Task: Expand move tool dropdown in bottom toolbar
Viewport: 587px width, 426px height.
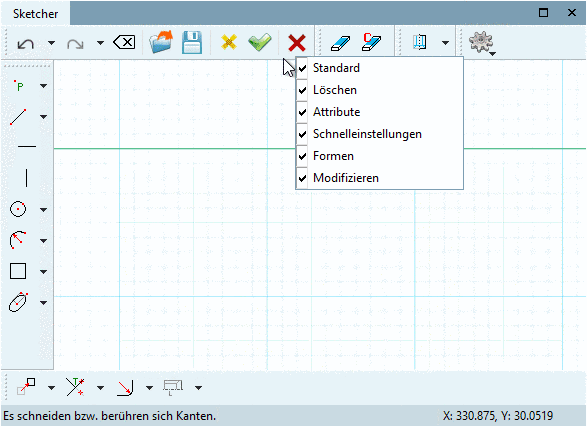Action: [51, 388]
